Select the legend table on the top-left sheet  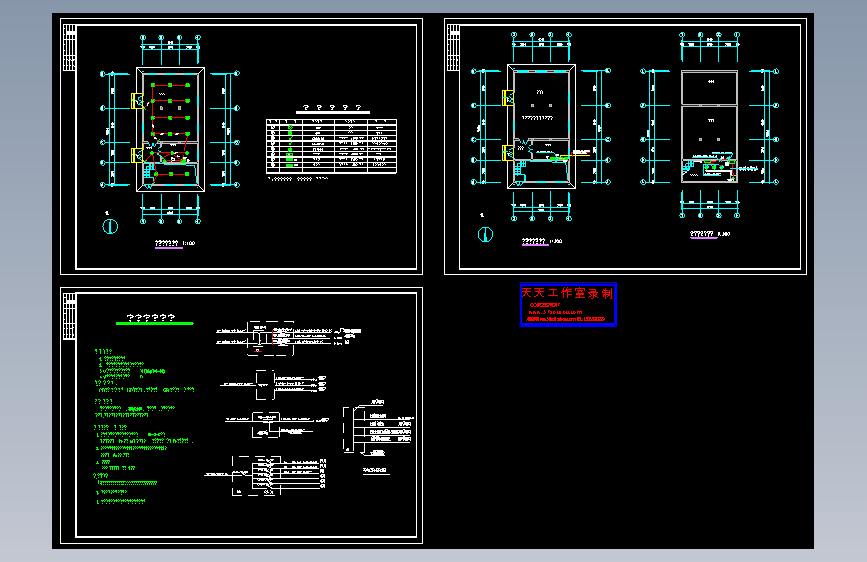coord(331,146)
